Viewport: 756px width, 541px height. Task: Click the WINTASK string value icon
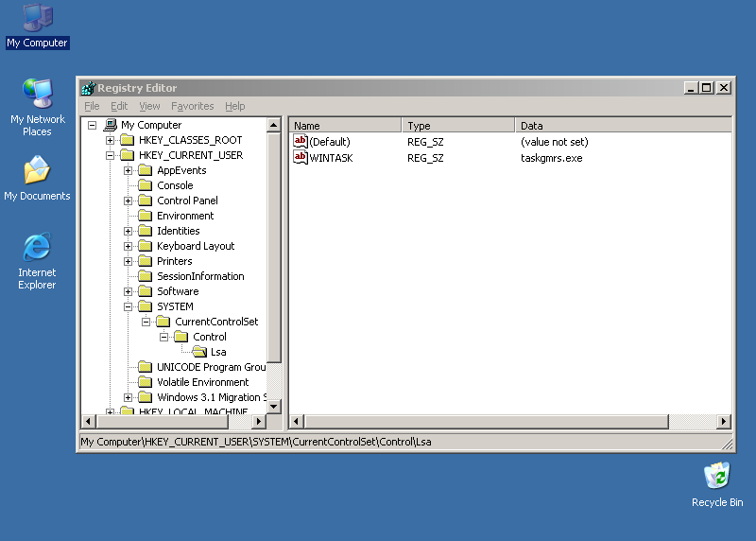click(x=300, y=157)
